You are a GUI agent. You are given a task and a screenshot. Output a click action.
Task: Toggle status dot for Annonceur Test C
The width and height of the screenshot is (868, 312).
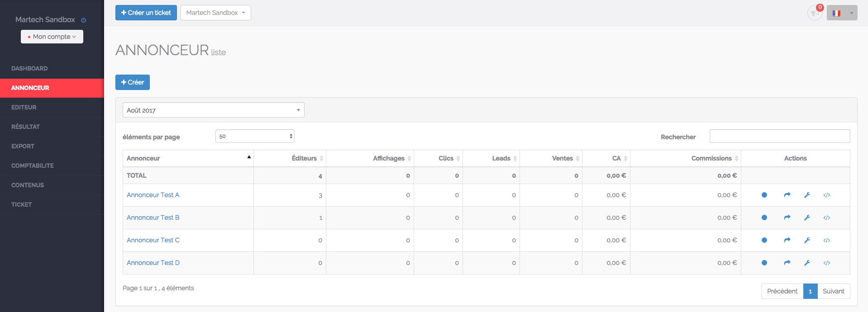764,240
